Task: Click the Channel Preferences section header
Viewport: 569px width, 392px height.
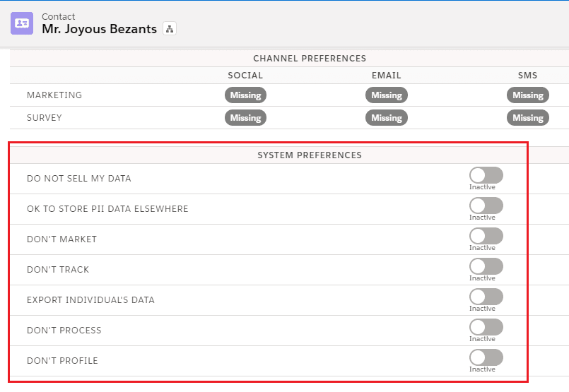Action: point(310,59)
